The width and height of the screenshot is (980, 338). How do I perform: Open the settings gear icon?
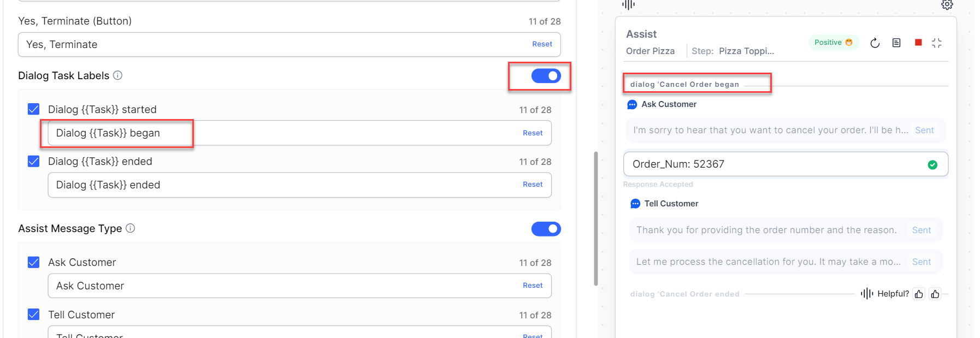947,5
